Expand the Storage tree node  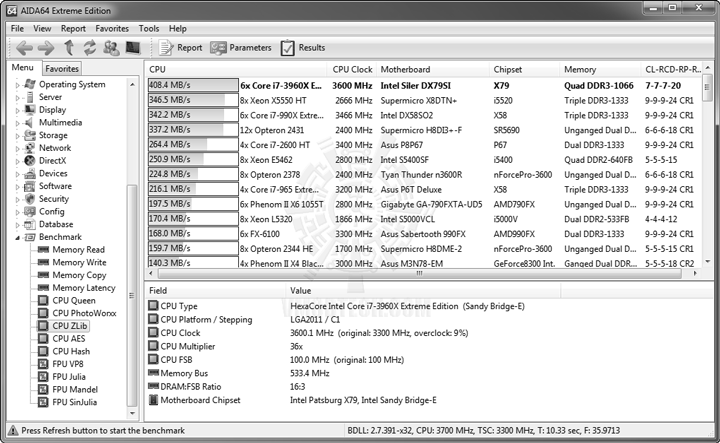[x=18, y=136]
